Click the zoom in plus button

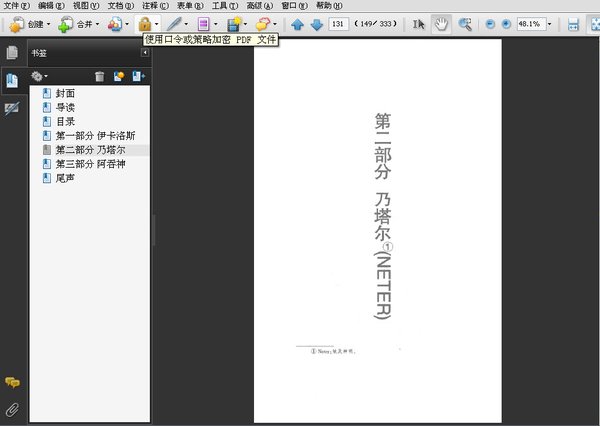pos(506,24)
